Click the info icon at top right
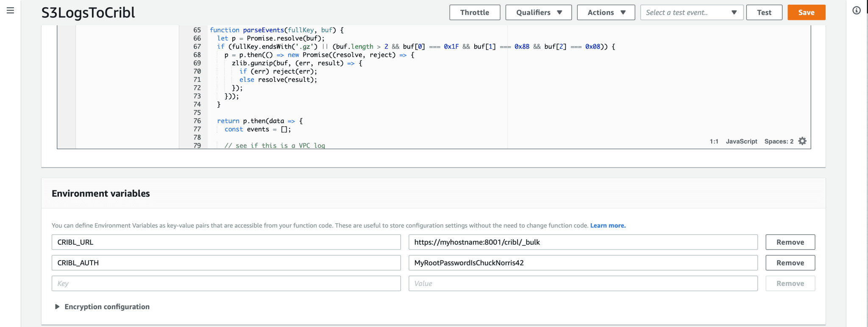The image size is (868, 327). (x=856, y=11)
